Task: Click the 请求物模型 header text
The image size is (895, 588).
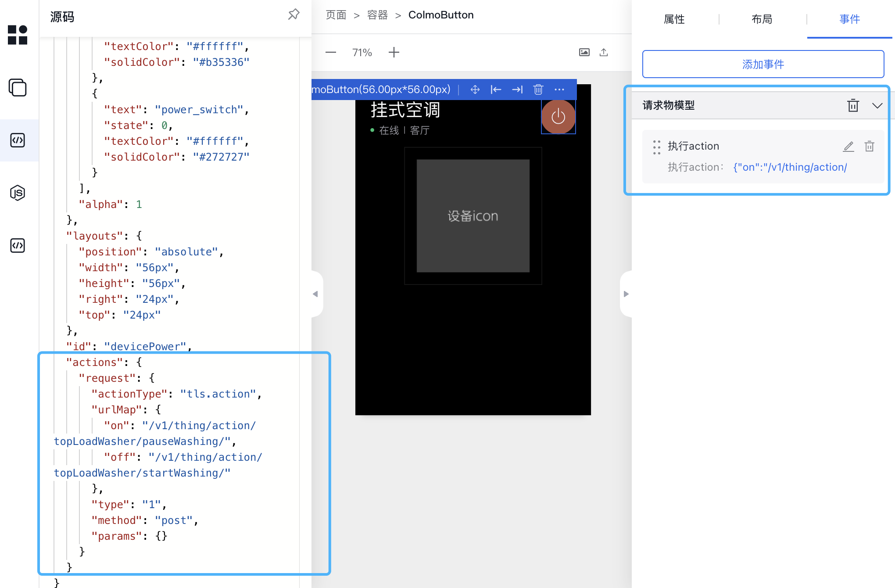Action: (x=669, y=105)
